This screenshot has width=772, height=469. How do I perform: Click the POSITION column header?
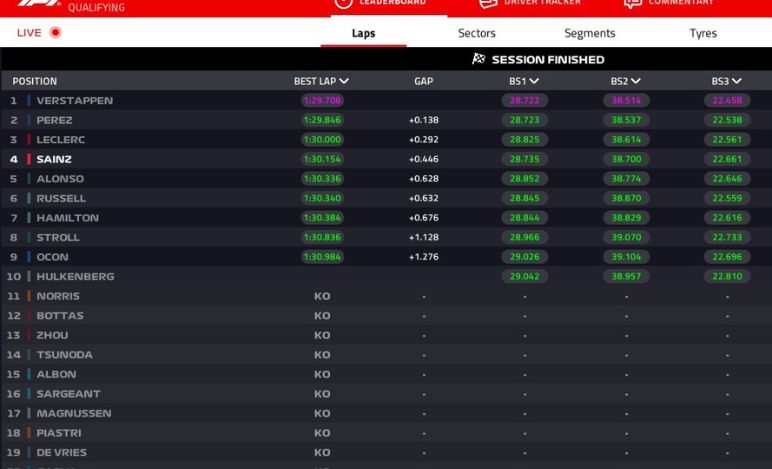click(x=34, y=81)
